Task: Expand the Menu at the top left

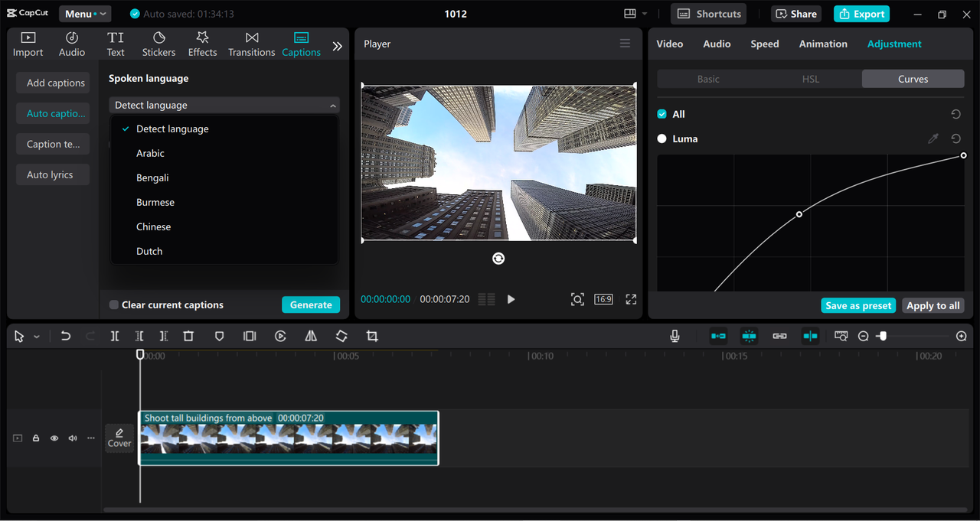Action: tap(85, 13)
